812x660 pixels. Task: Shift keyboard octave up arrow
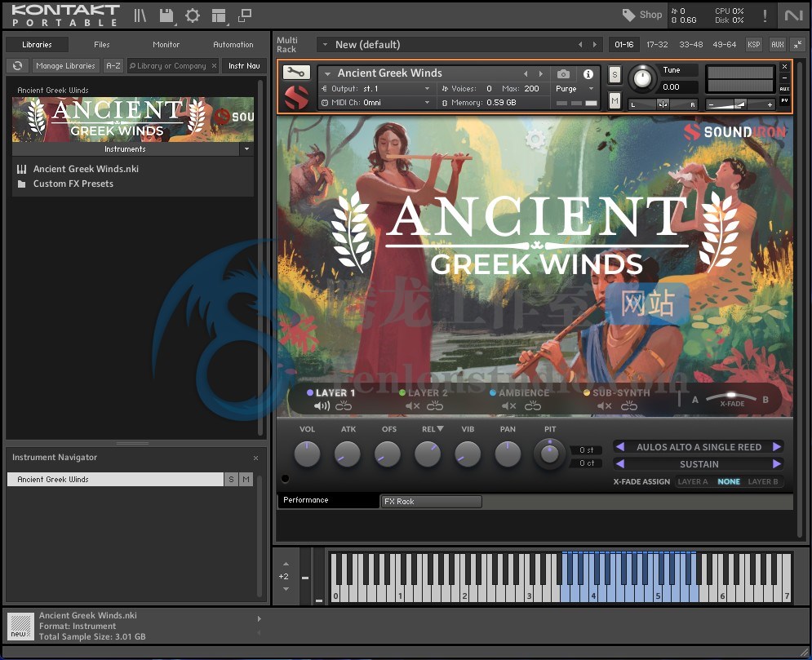(286, 565)
